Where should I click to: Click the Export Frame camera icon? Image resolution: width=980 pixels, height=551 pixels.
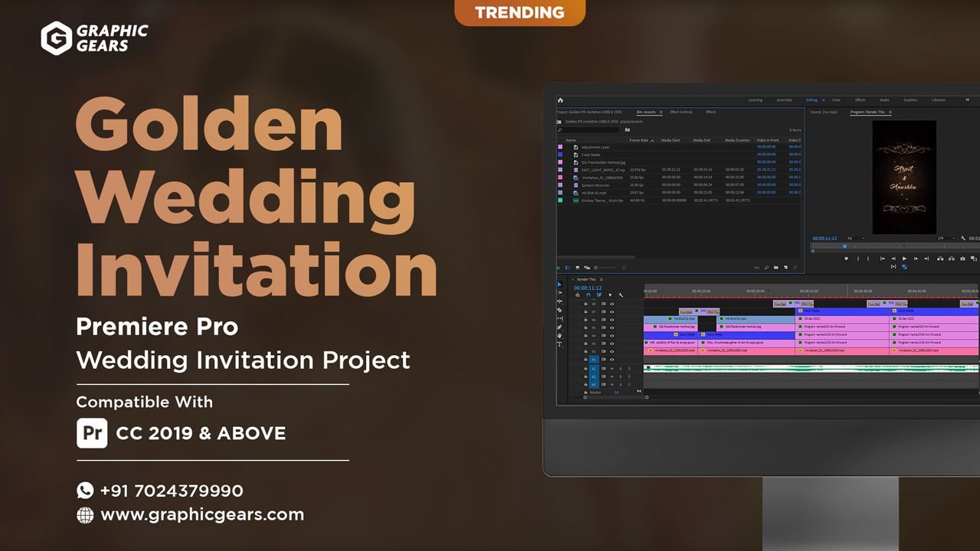pyautogui.click(x=962, y=259)
